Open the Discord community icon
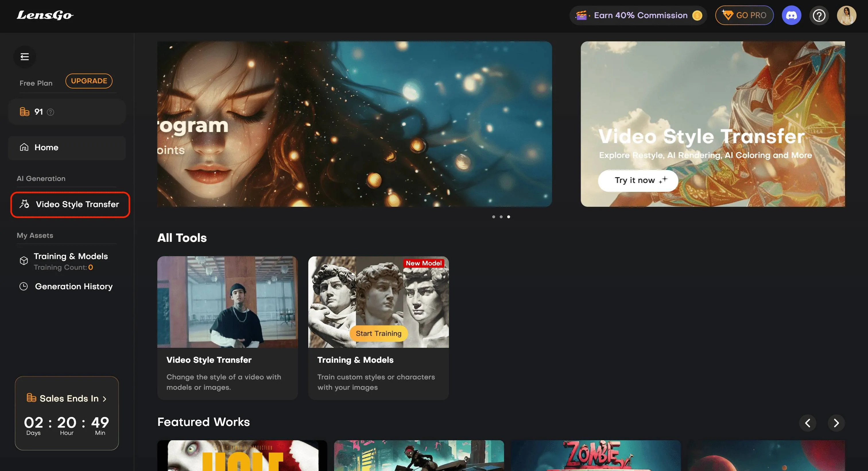This screenshot has height=471, width=868. (x=791, y=16)
